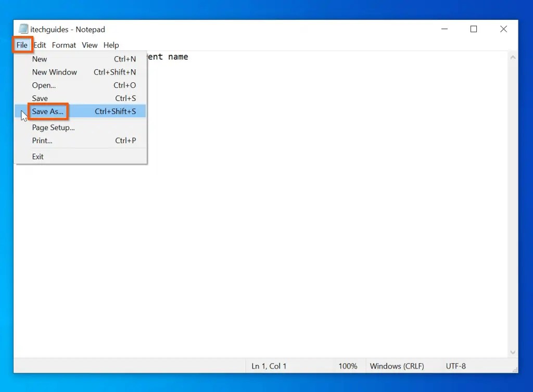Click the Ln 1, Col 1 status indicator
This screenshot has width=533, height=392.
coord(269,366)
